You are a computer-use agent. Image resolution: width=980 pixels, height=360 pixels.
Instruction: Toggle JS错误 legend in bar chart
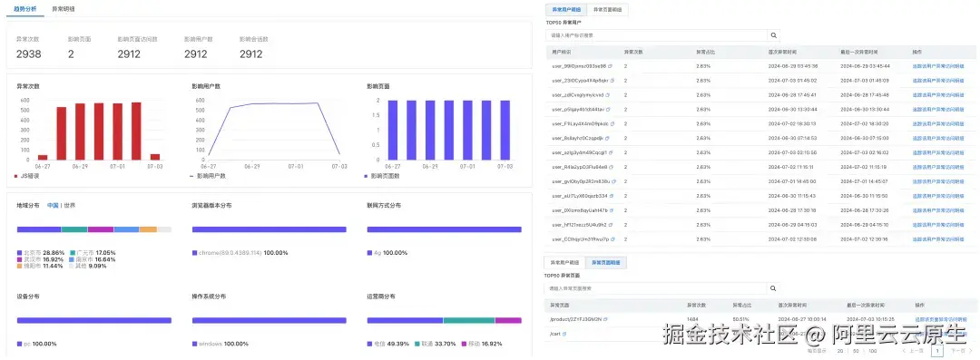[x=28, y=176]
